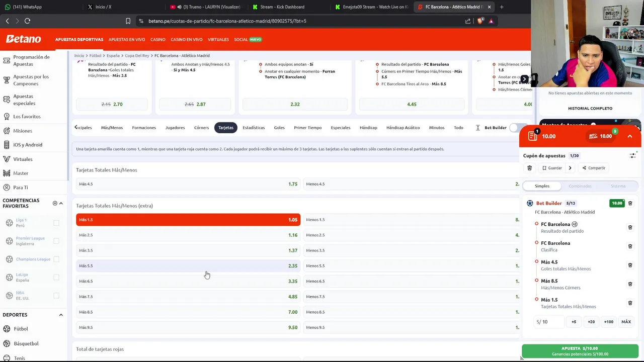Open Apuestas en Vivo menu

click(127, 39)
